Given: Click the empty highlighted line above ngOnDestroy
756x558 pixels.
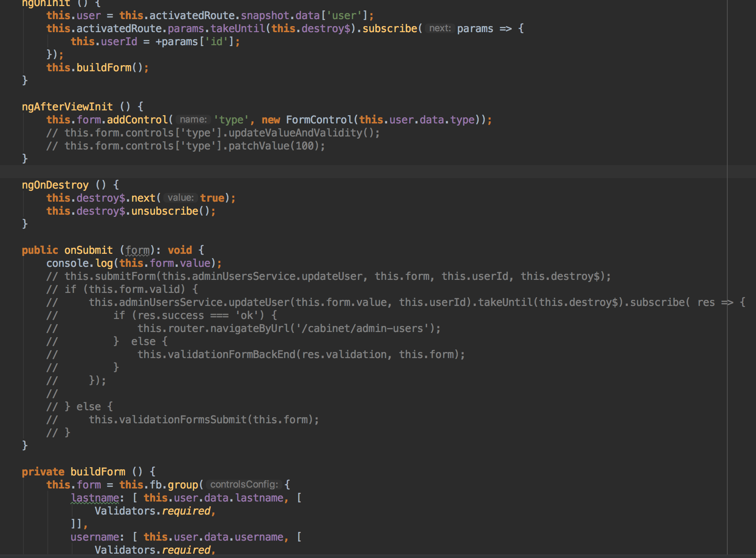Looking at the screenshot, I should click(x=378, y=172).
